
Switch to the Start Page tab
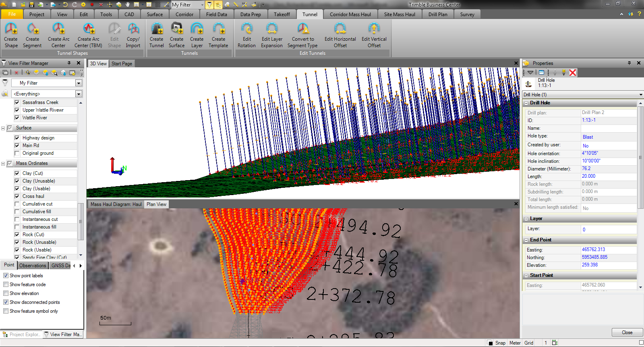[x=122, y=64]
